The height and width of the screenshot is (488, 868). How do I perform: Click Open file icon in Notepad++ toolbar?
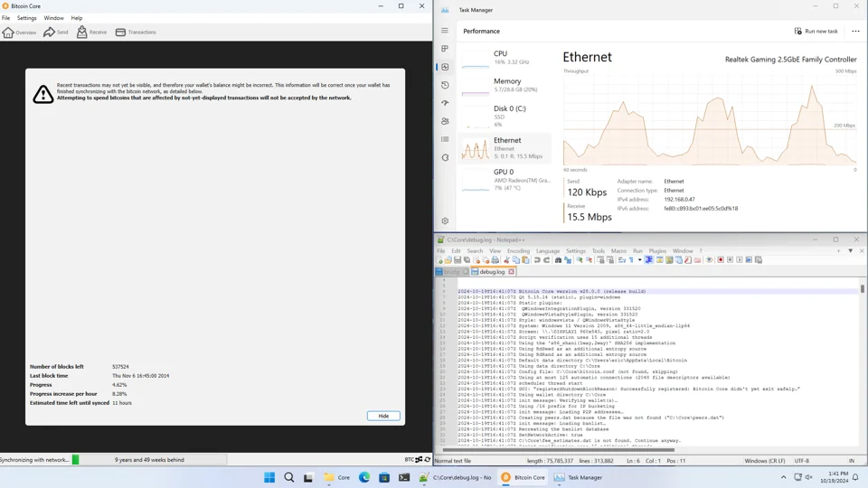pos(448,260)
